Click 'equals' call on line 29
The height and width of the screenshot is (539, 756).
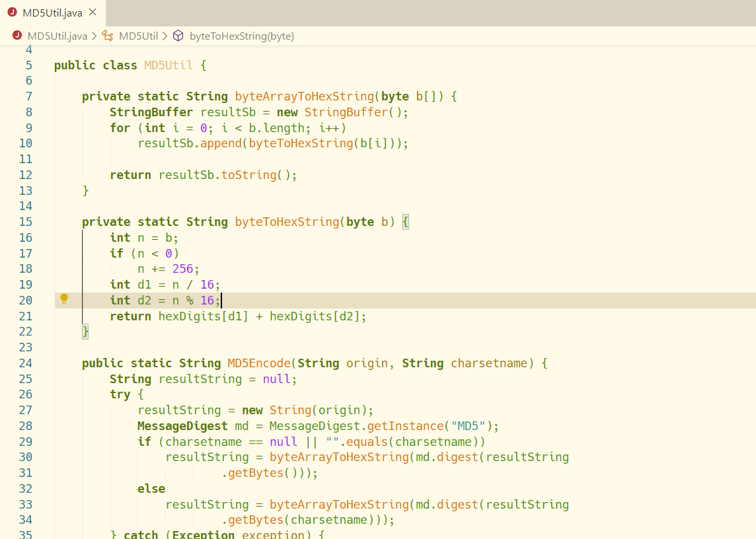tap(367, 442)
